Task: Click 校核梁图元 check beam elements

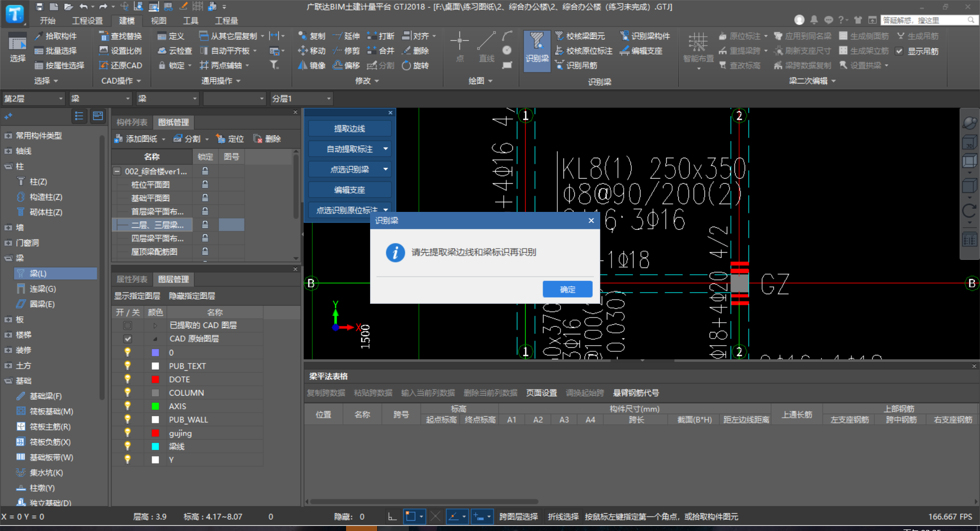Action: click(x=580, y=36)
